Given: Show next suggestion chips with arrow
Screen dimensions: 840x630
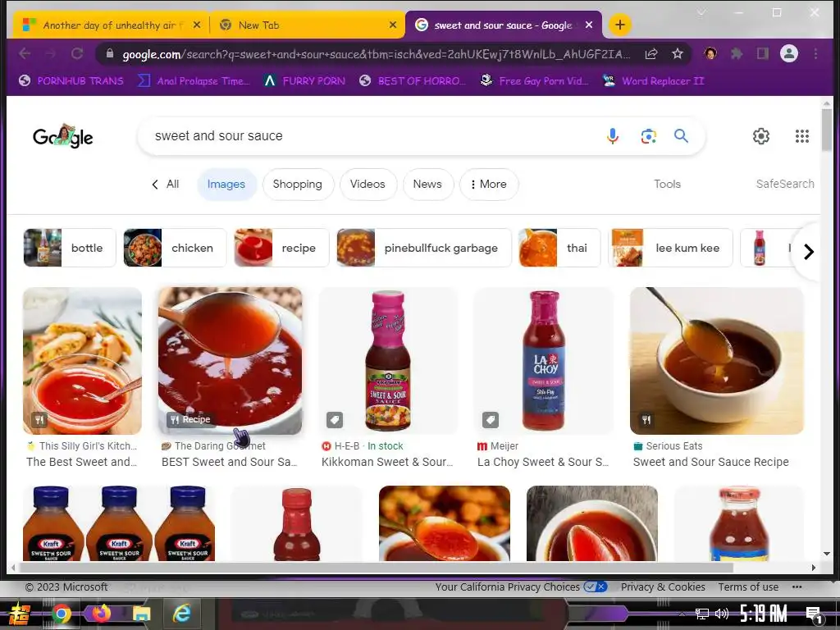Looking at the screenshot, I should point(808,251).
